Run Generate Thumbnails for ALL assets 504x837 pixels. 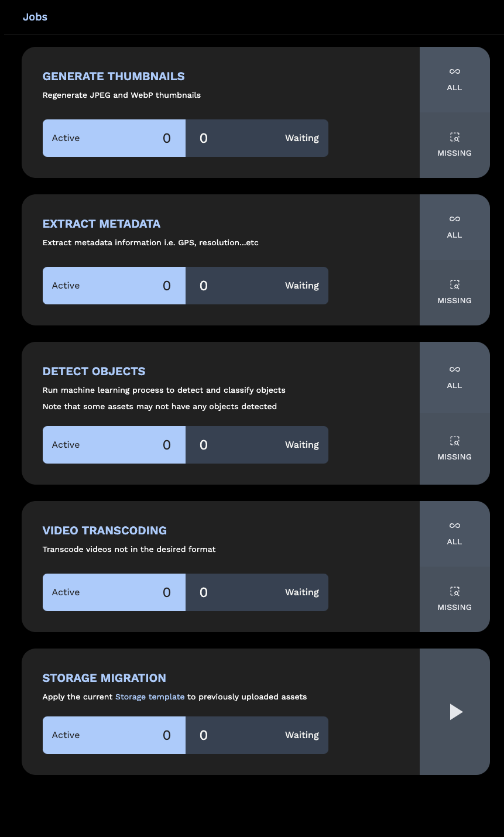point(454,80)
